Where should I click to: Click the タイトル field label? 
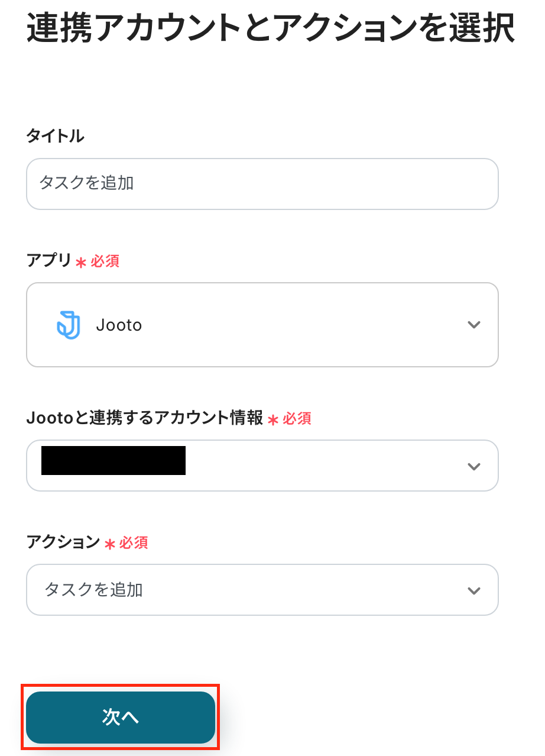click(55, 136)
